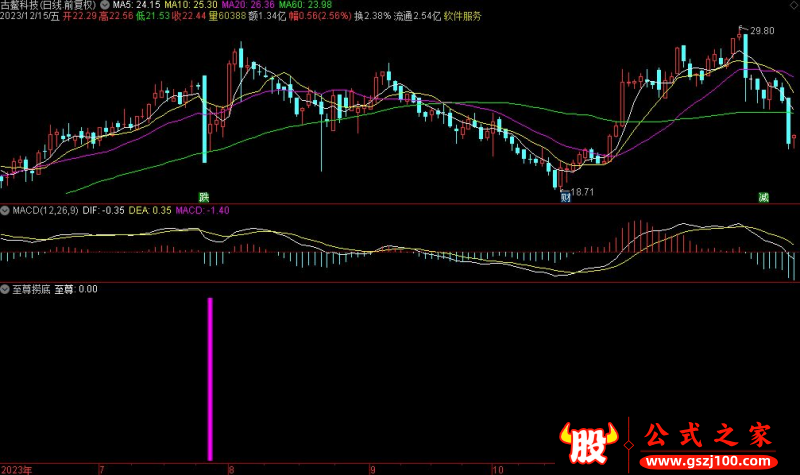Click the high price 高22.56
This screenshot has height=475, width=800.
(116, 16)
